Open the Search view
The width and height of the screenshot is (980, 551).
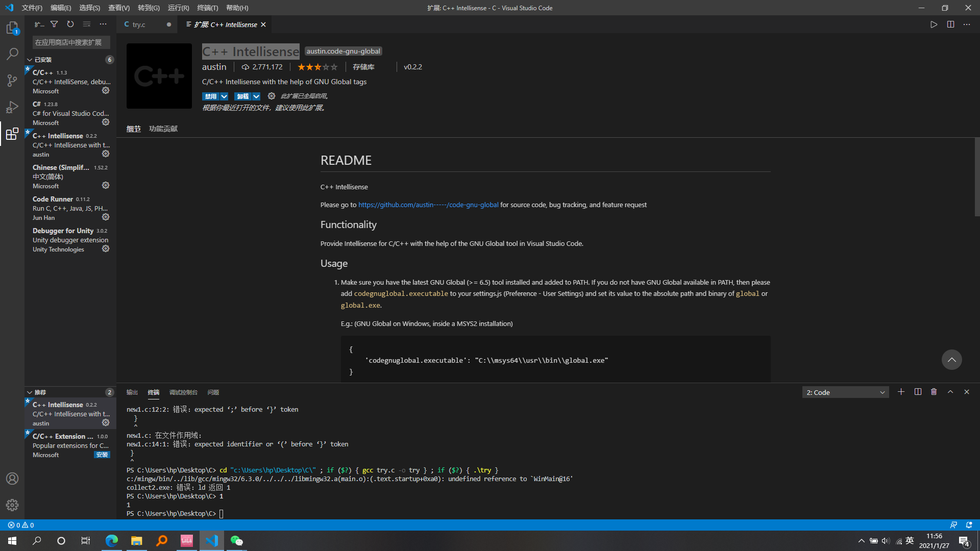[x=12, y=54]
